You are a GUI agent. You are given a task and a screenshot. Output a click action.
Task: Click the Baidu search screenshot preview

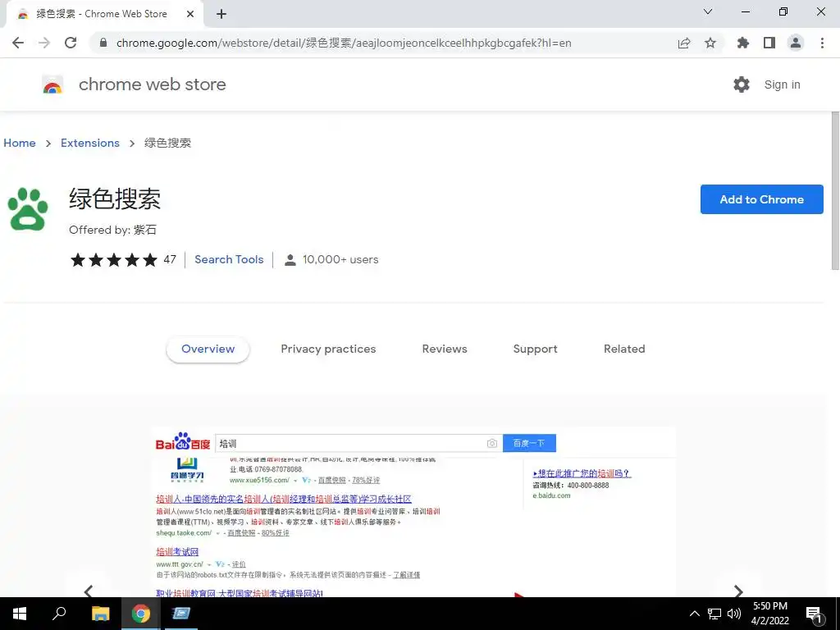pyautogui.click(x=413, y=512)
